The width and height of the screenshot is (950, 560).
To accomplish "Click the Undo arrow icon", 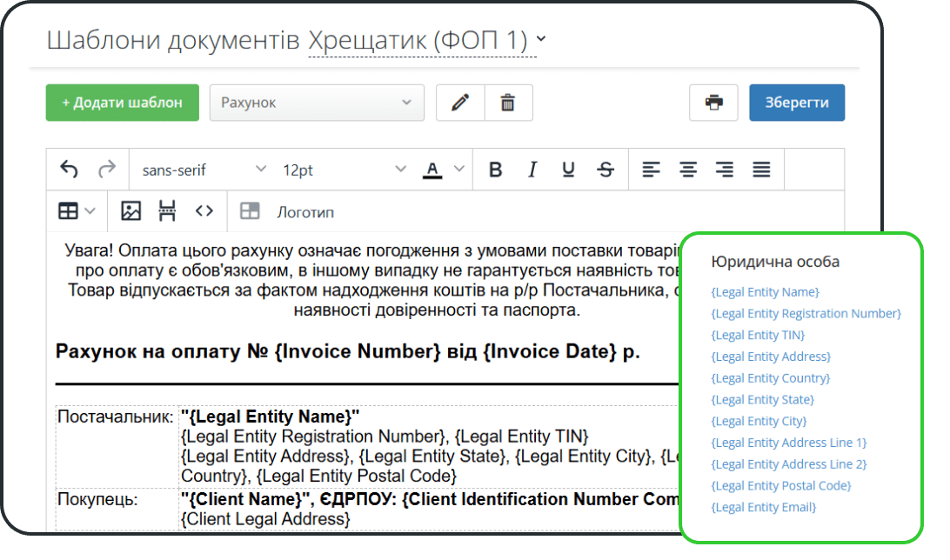I will point(70,168).
